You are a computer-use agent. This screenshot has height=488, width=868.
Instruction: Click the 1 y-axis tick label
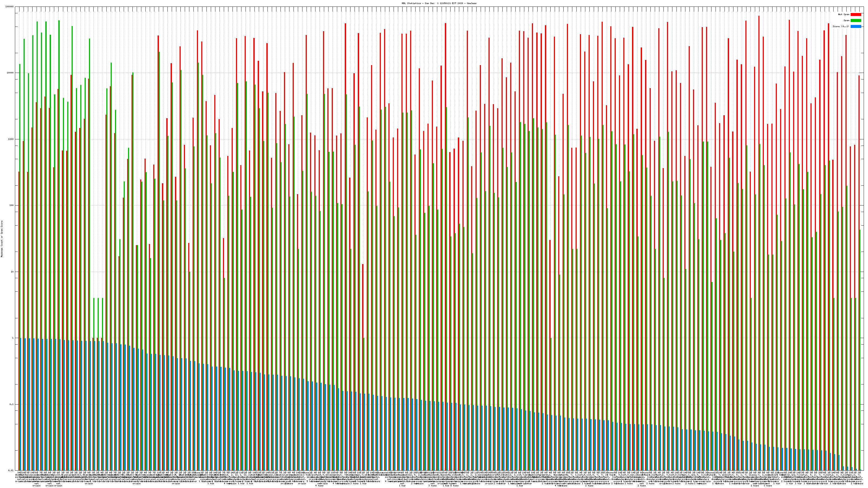tap(13, 338)
